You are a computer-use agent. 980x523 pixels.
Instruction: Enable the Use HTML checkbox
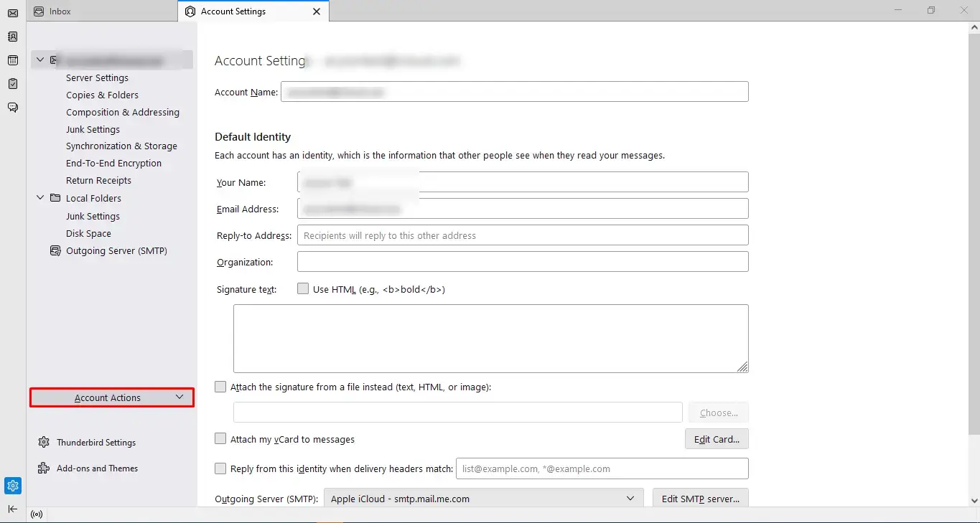(303, 288)
